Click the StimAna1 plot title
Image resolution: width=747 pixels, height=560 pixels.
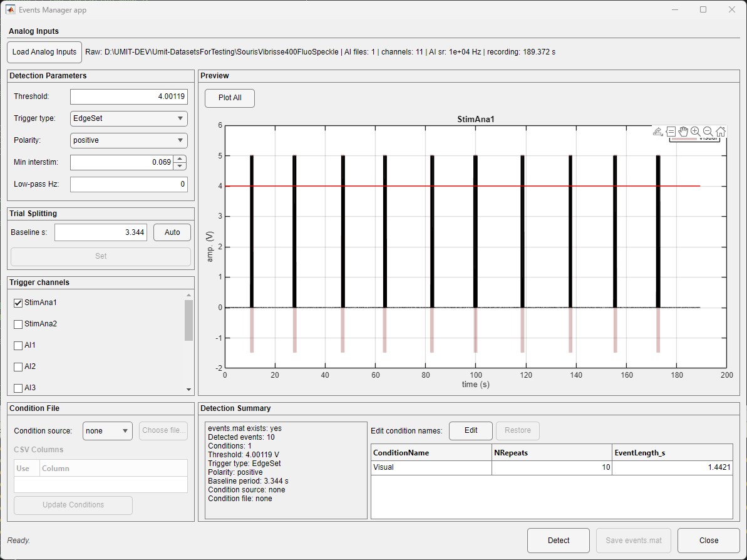(475, 119)
